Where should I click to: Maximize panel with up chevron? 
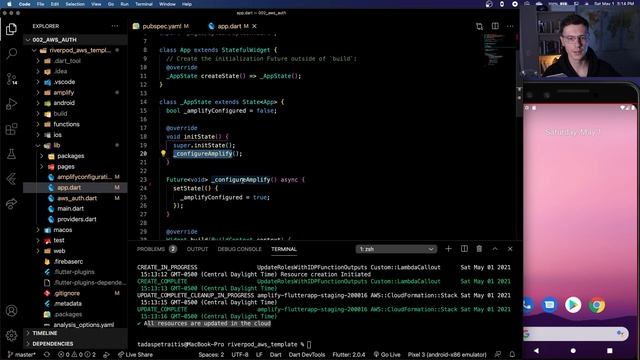[495, 249]
